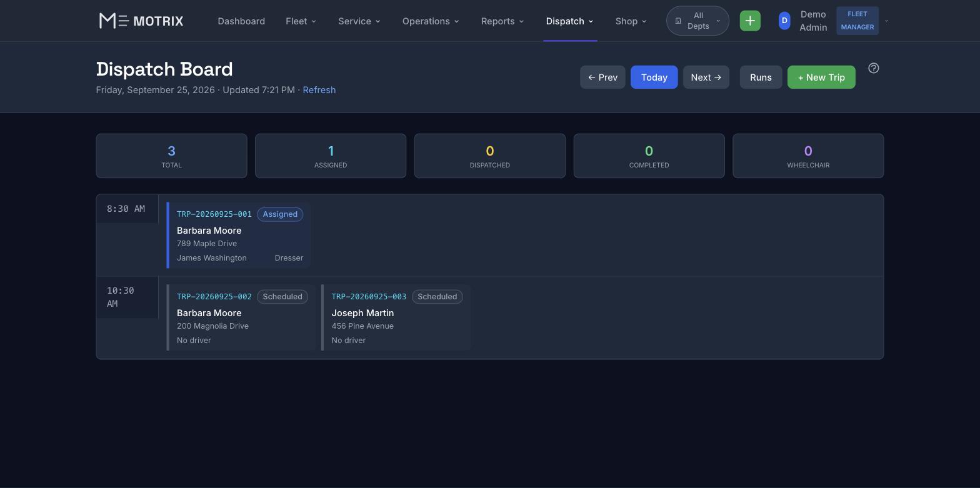Open trip TRP-20260925-001 link
This screenshot has height=488, width=980.
tap(214, 214)
